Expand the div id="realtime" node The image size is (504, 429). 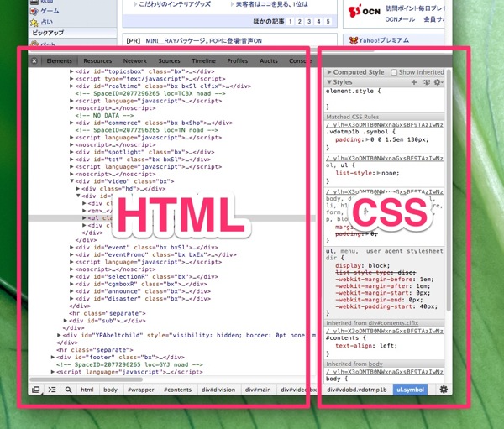[x=71, y=86]
